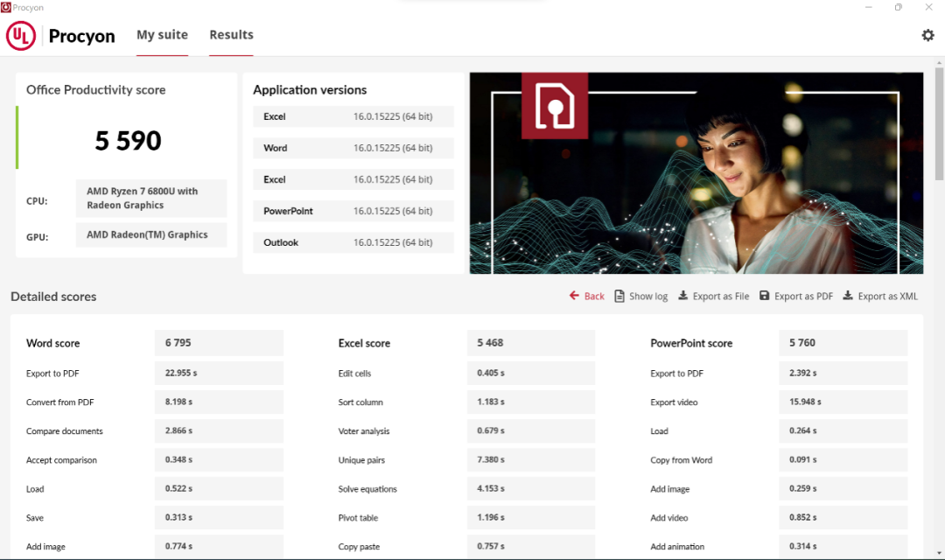The image size is (945, 560).
Task: Click Edit cells value 0.405 s
Action: coord(531,373)
